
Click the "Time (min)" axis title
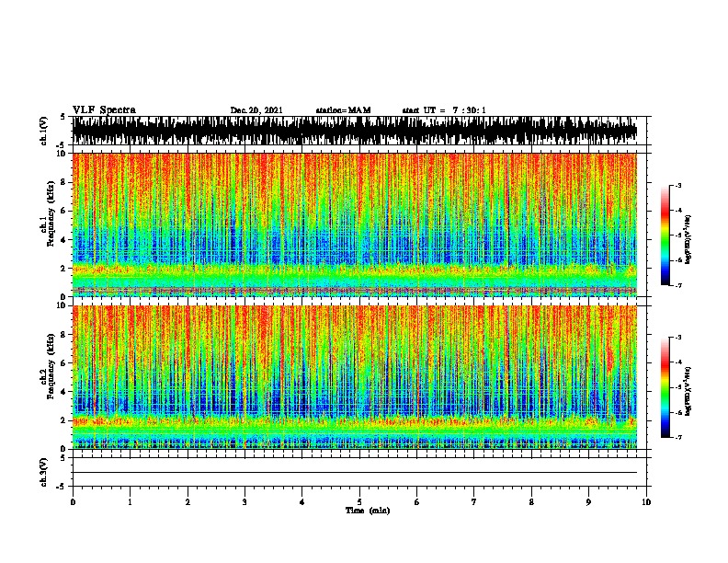pos(368,511)
